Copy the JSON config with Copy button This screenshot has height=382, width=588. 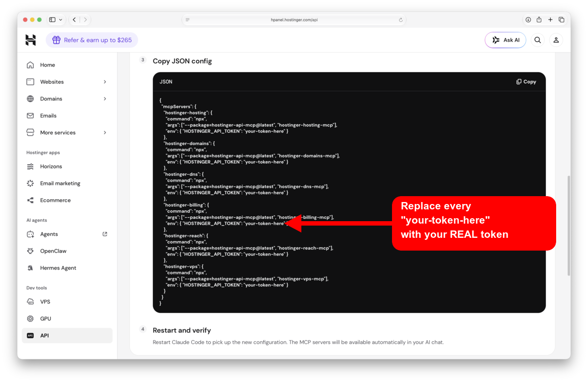(526, 82)
